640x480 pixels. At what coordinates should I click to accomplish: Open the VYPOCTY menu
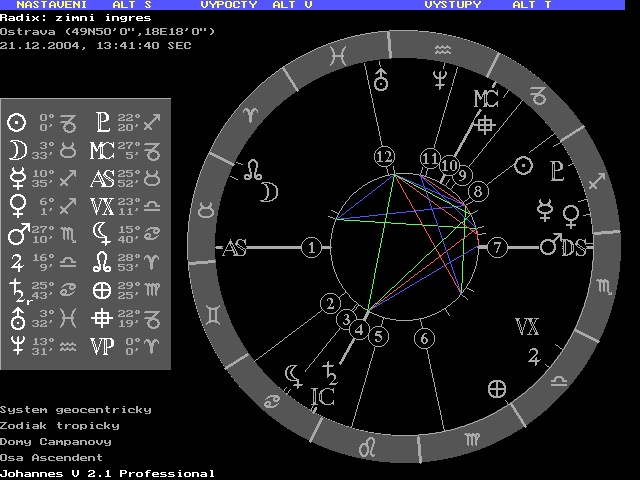[229, 5]
